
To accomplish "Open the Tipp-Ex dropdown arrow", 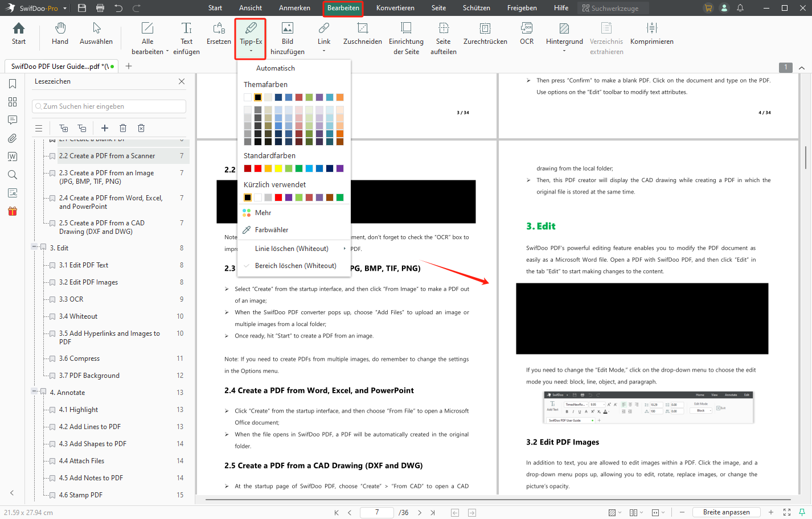I will click(x=251, y=51).
